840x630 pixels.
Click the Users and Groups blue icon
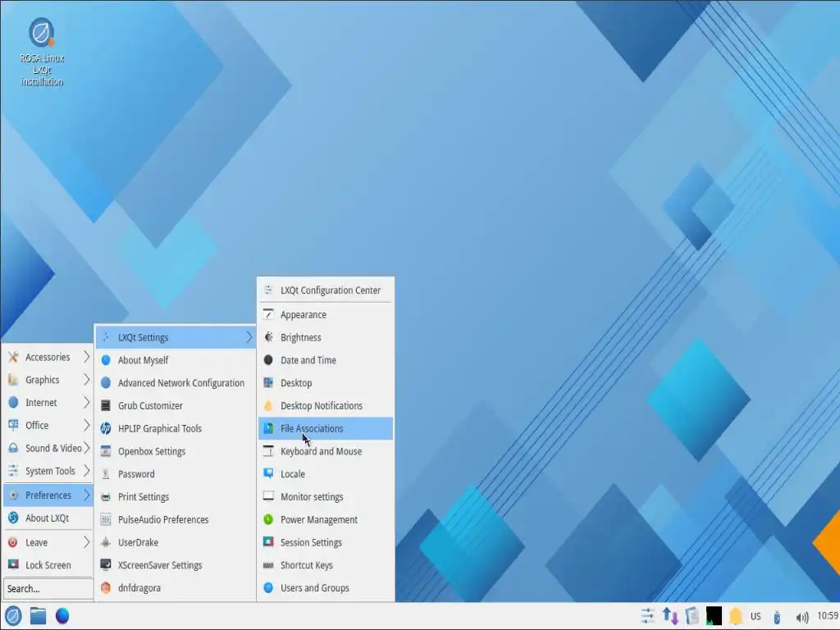(268, 587)
